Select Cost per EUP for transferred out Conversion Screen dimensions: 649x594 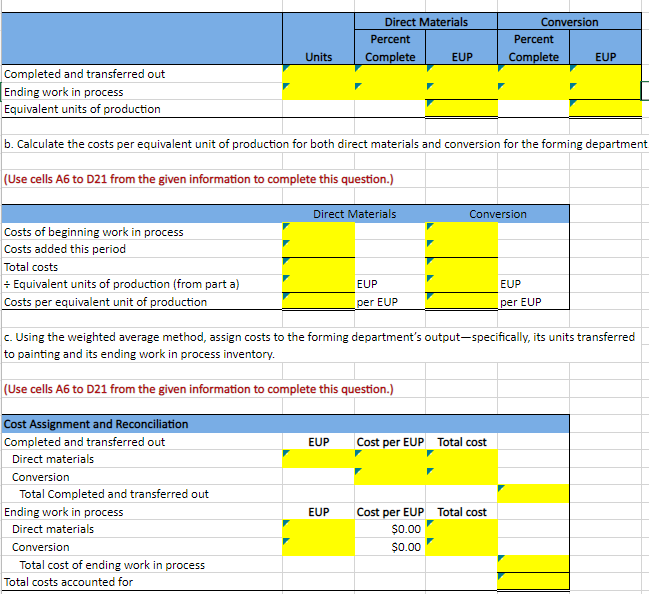tap(390, 476)
